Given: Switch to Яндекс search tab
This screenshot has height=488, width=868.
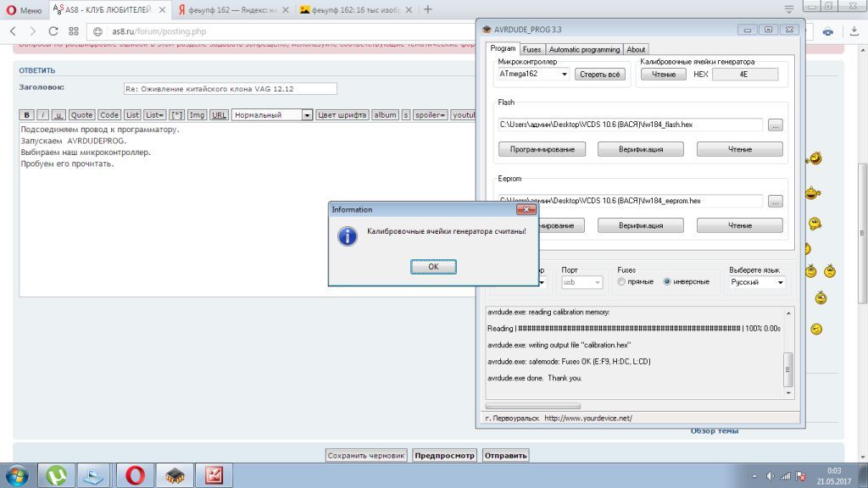Looking at the screenshot, I should [232, 10].
